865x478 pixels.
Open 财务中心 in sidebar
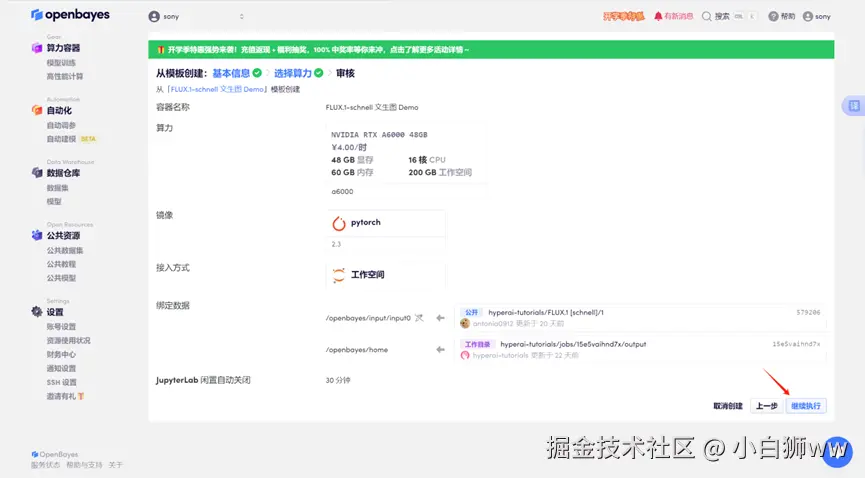61,354
